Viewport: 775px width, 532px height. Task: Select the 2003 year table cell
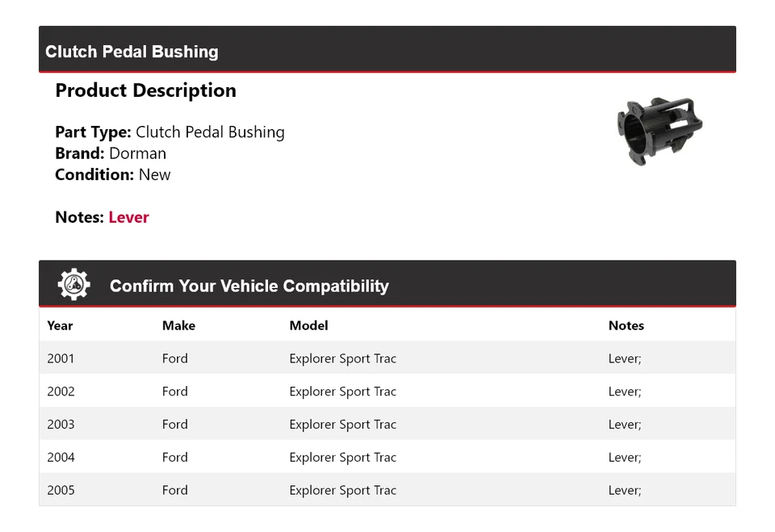click(61, 425)
